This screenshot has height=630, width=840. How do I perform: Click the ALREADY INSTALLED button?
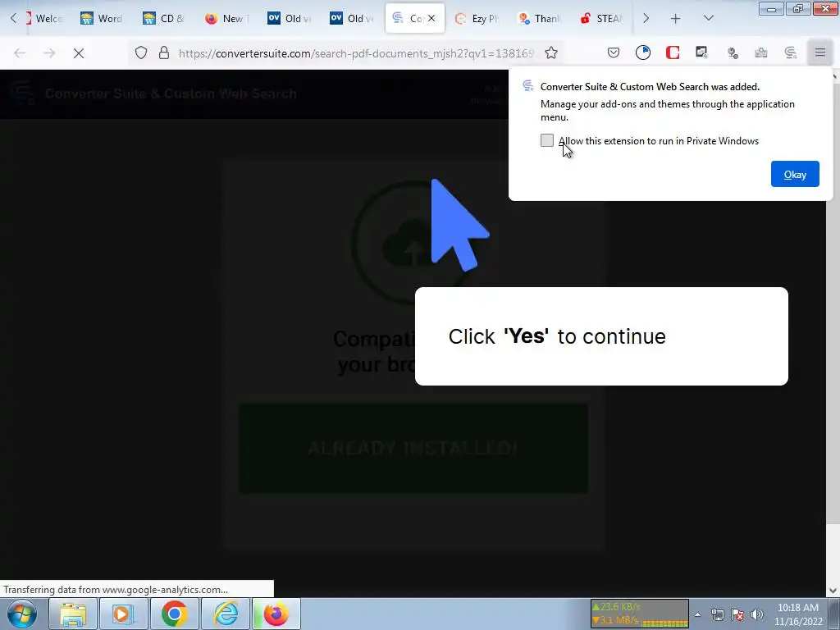coord(413,448)
